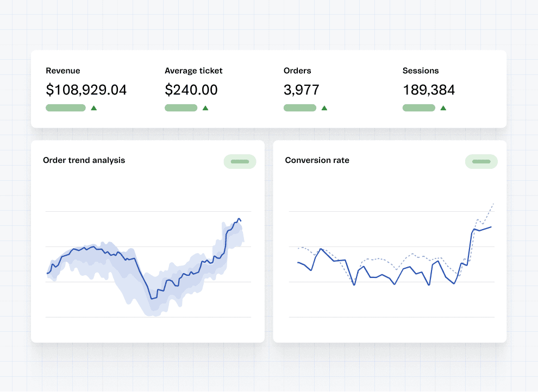The image size is (538, 392).
Task: Click the Sessions green increase triangle
Action: pos(443,108)
